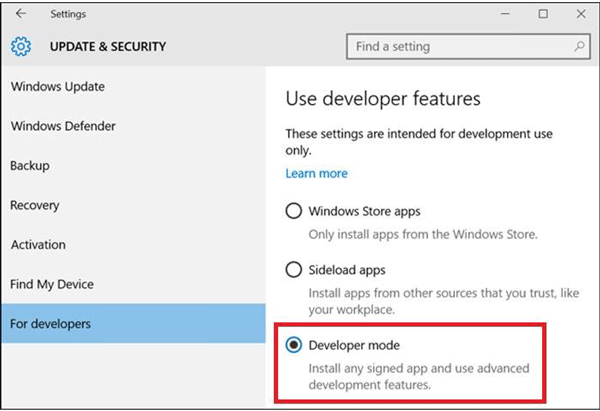600x411 pixels.
Task: Click the 'Install apps from other sources' description
Action: (444, 301)
